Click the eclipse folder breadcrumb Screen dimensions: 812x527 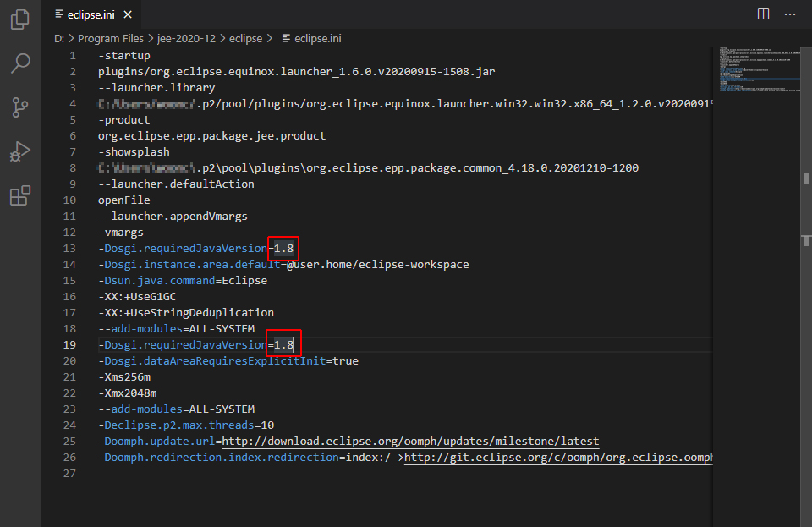245,39
